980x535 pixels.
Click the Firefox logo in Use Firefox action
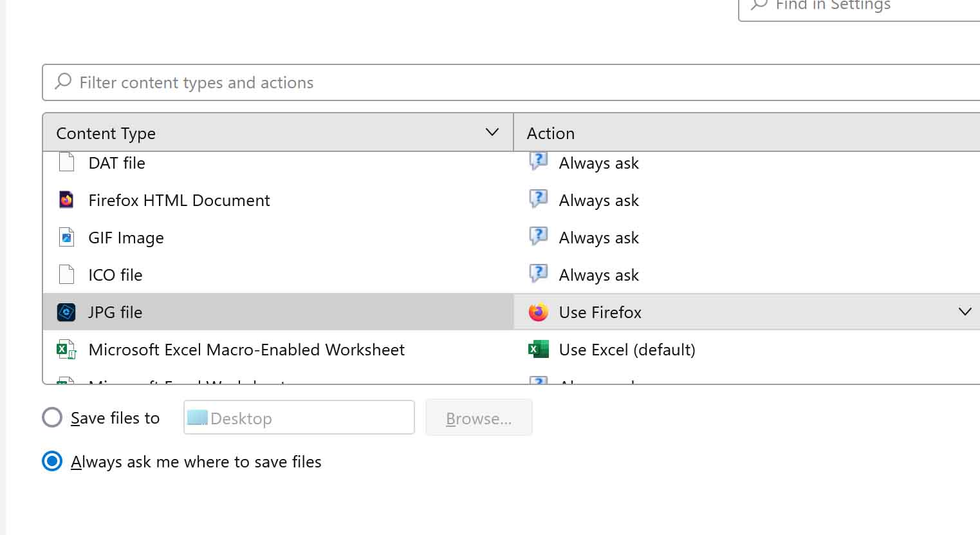point(538,312)
